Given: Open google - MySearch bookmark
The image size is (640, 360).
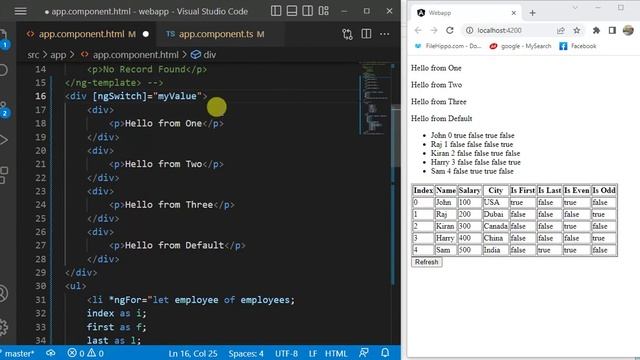Looking at the screenshot, I should (520, 46).
